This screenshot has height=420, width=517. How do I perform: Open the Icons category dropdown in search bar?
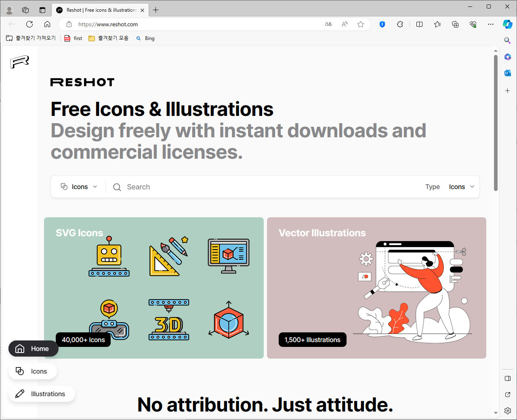click(x=79, y=187)
